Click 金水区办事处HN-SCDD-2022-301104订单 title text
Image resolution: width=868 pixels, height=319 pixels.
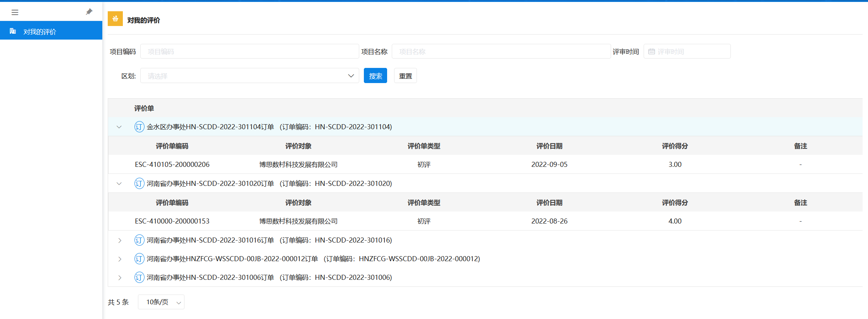click(x=210, y=127)
